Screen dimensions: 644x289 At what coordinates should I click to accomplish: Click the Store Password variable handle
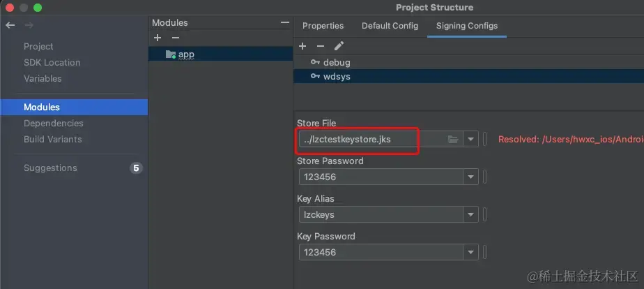pyautogui.click(x=484, y=177)
